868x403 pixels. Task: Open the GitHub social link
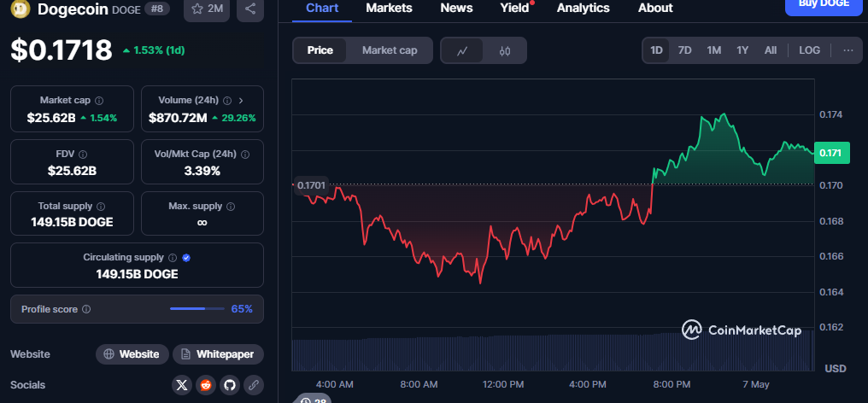coord(230,385)
